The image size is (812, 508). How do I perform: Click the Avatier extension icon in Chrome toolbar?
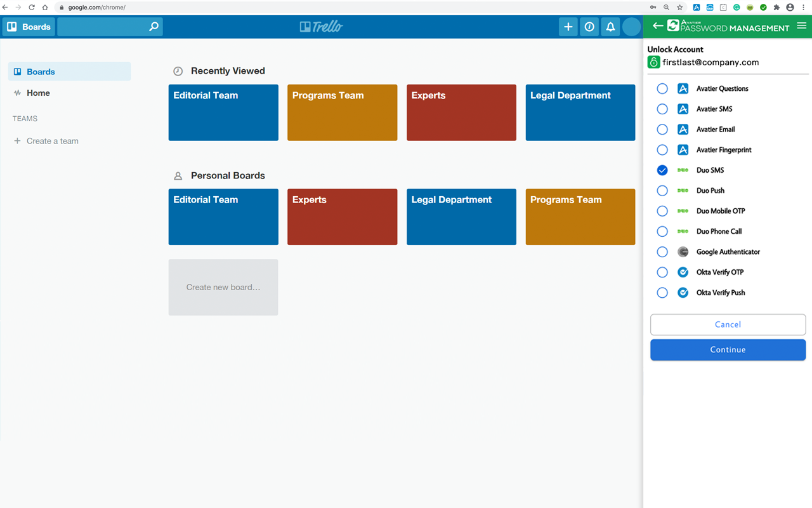697,8
